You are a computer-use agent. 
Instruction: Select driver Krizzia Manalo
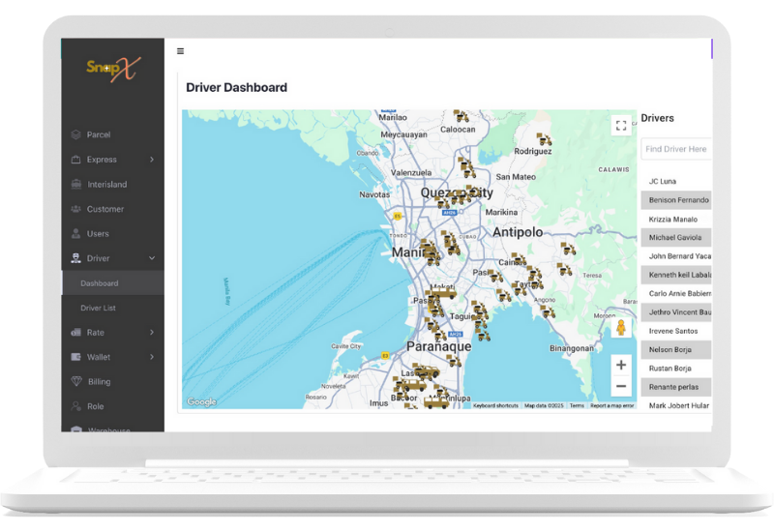(x=676, y=219)
